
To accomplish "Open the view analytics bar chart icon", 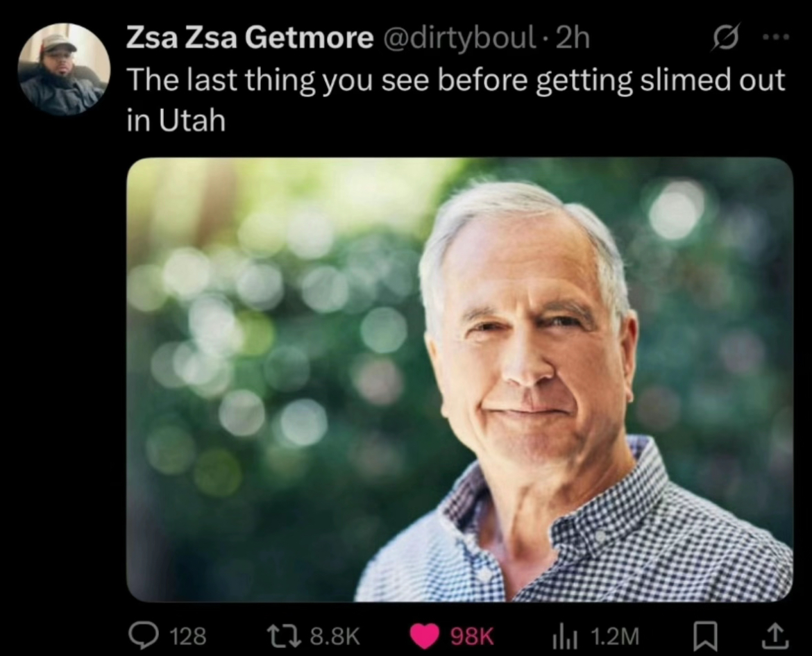I will [x=564, y=637].
